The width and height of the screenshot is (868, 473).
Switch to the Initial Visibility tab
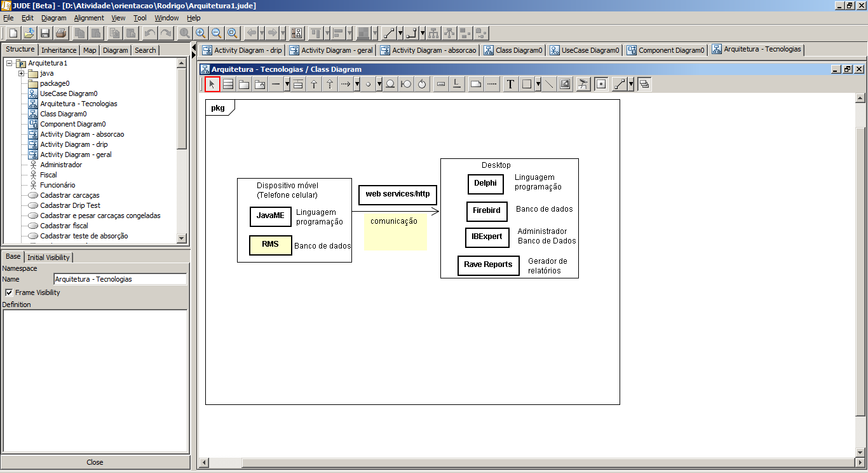49,257
